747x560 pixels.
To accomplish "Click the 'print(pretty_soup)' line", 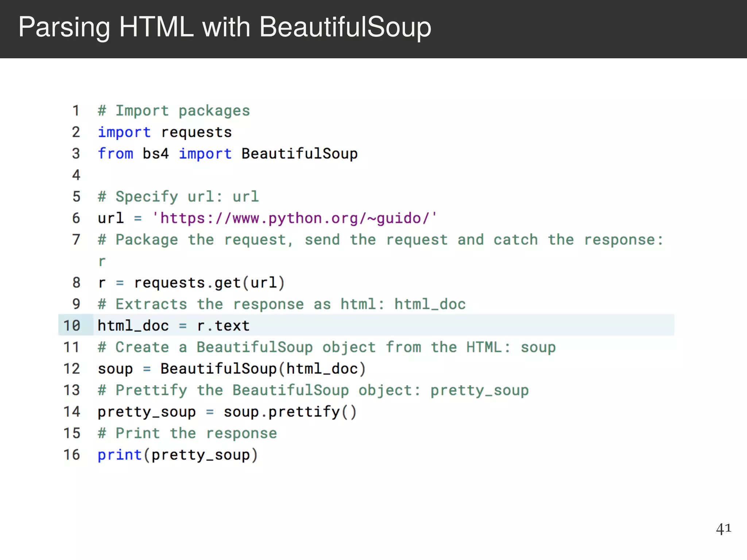I will tap(178, 455).
